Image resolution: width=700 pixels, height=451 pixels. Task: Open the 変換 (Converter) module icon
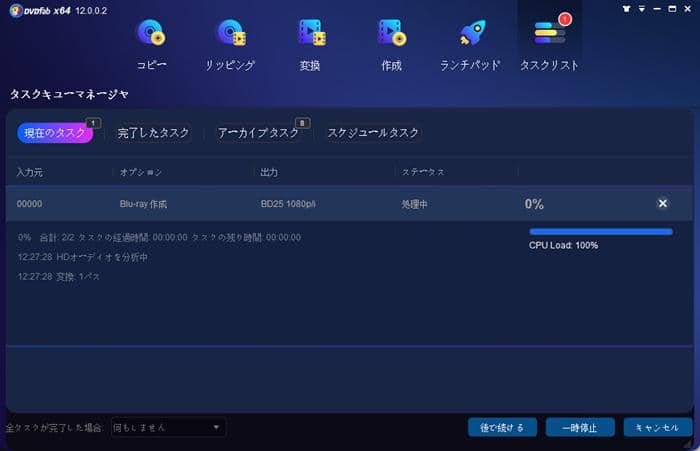coord(310,34)
